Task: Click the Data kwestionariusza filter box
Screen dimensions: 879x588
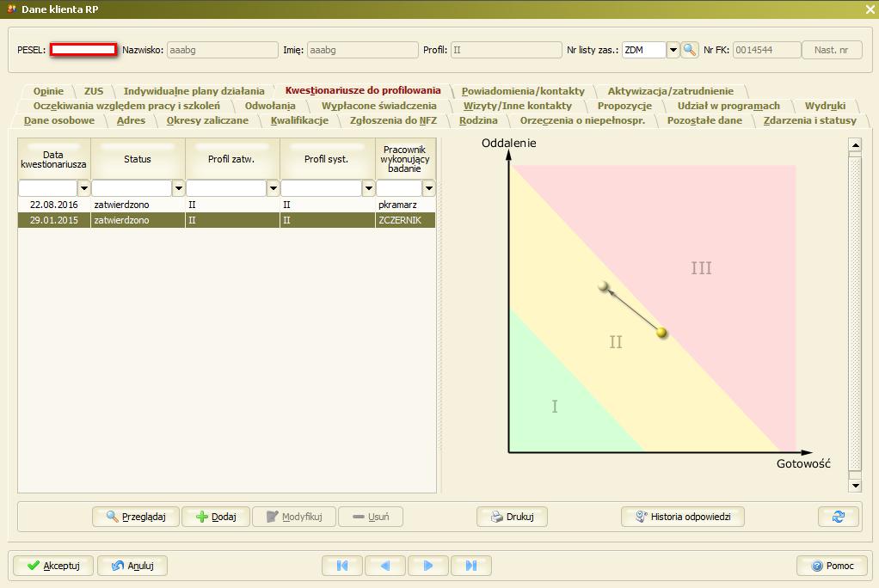Action: (47, 188)
